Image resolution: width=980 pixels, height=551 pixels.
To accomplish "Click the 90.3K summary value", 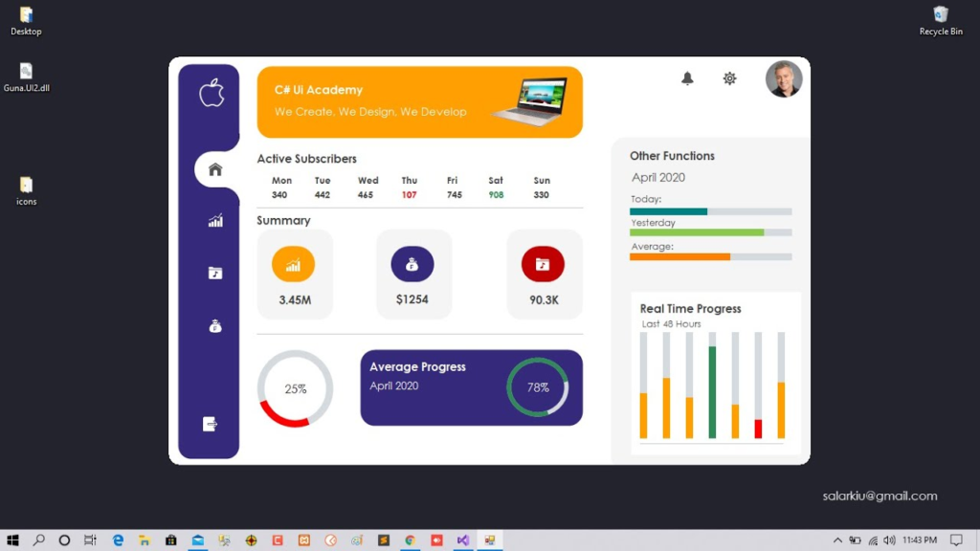I will click(x=544, y=299).
